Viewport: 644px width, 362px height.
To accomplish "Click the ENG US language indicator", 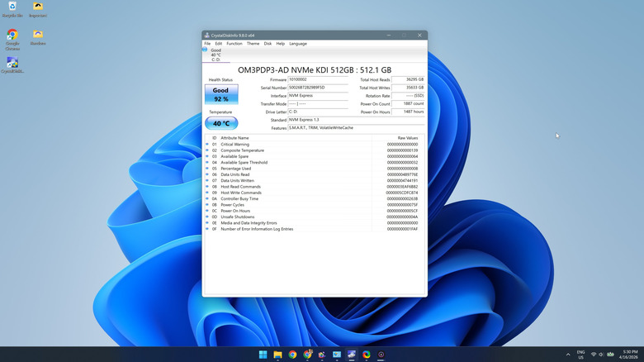I will tap(580, 355).
